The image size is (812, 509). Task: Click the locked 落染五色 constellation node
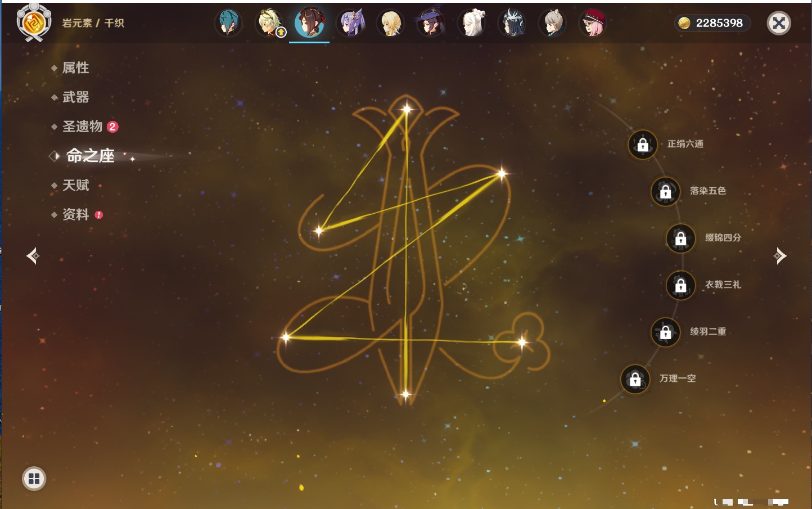coord(665,191)
